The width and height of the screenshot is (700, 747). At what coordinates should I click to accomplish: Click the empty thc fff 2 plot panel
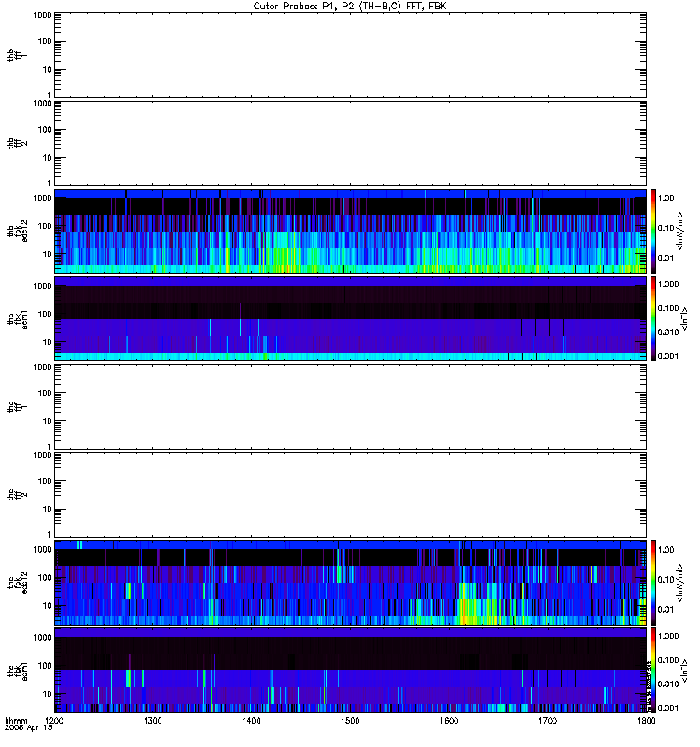pos(350,495)
